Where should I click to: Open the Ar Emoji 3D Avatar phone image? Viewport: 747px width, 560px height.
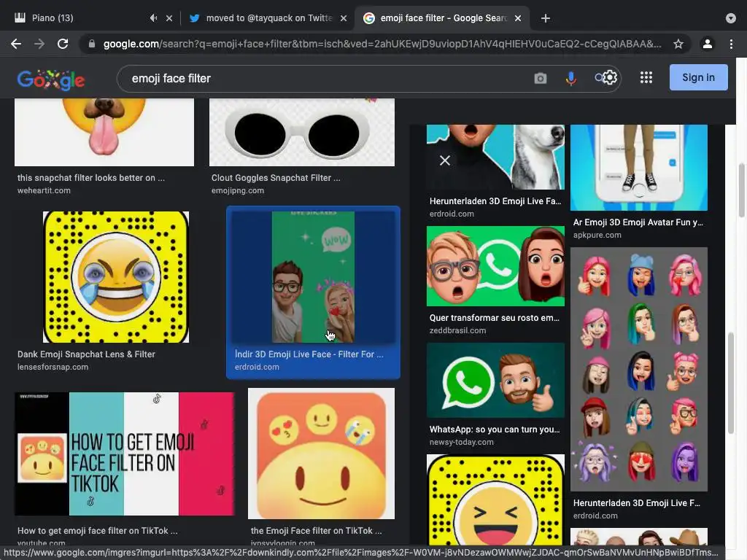tap(639, 167)
